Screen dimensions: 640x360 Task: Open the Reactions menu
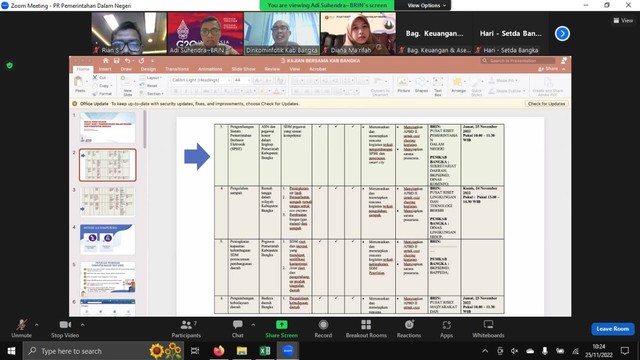pyautogui.click(x=409, y=329)
